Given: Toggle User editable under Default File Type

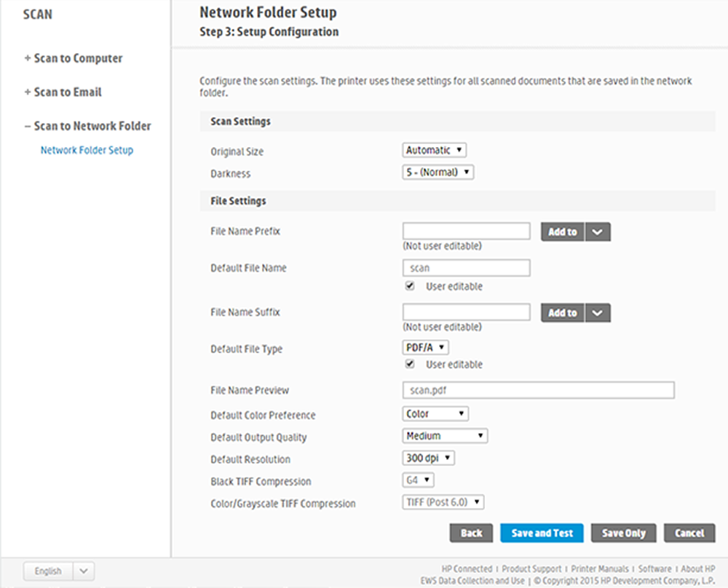Looking at the screenshot, I should click(x=410, y=364).
